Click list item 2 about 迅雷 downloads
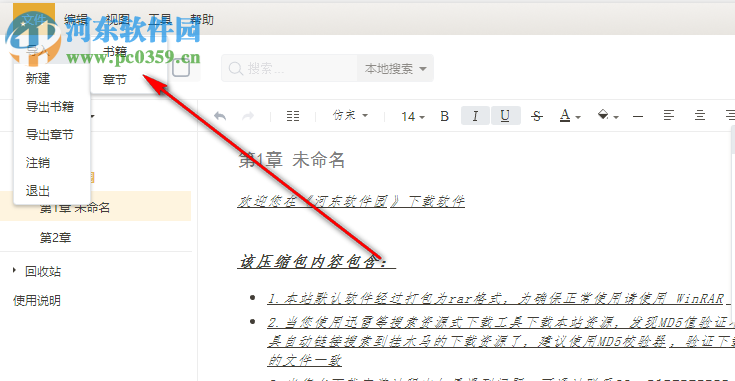This screenshot has height=381, width=735. (x=502, y=341)
